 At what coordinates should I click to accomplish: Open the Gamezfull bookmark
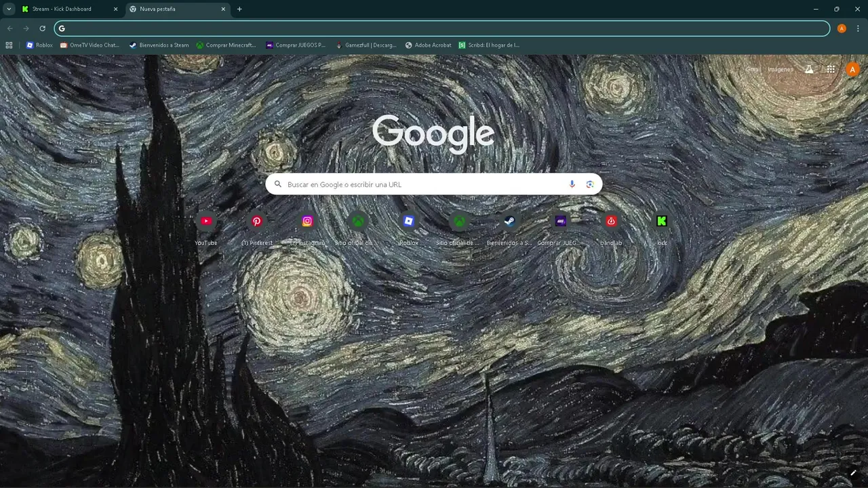pyautogui.click(x=366, y=45)
